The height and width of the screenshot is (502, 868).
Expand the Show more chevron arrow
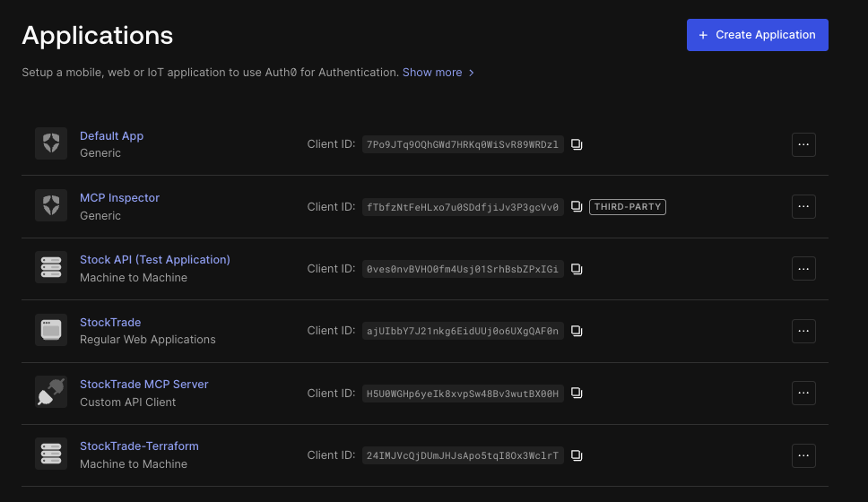click(x=471, y=73)
